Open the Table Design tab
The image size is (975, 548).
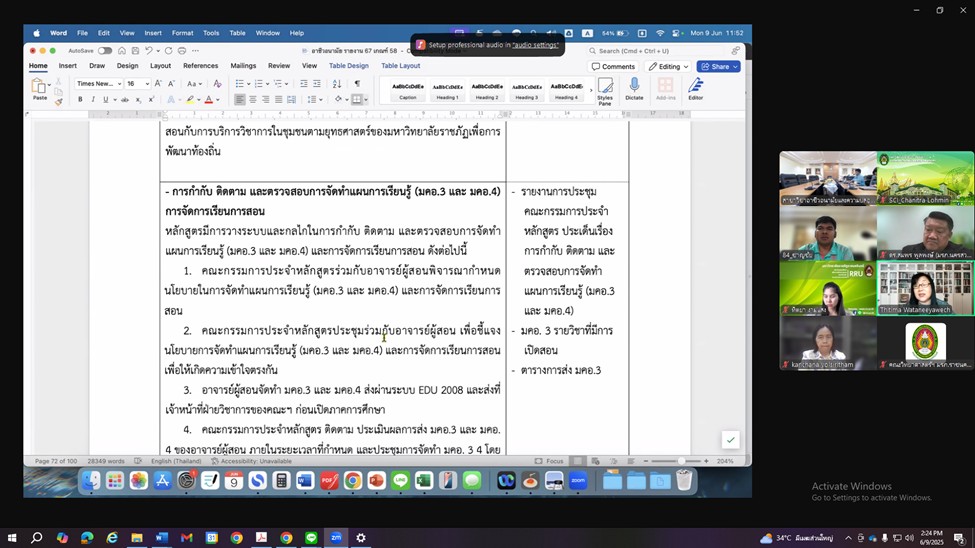point(348,66)
